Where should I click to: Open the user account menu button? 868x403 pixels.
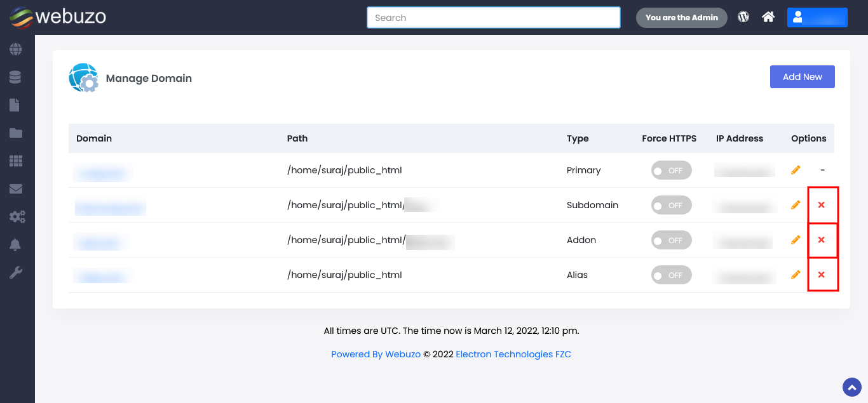coord(817,18)
